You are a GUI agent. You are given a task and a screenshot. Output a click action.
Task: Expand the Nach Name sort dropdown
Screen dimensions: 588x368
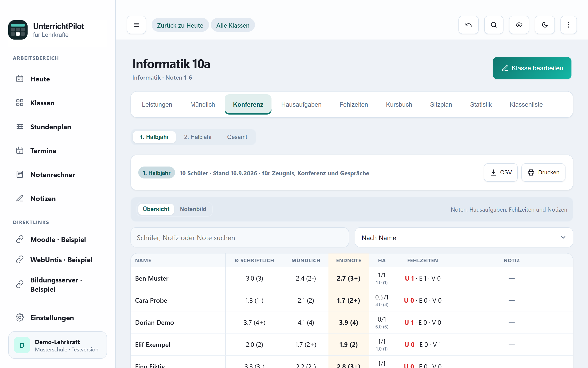pyautogui.click(x=464, y=238)
